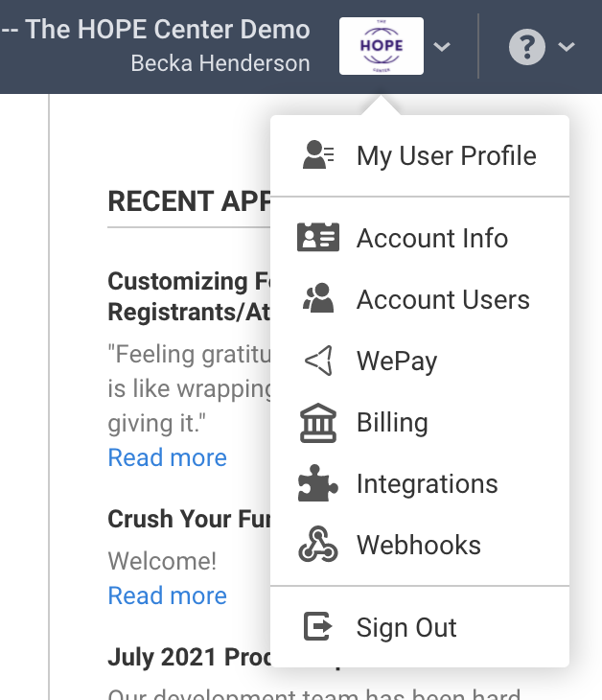Click the Billing bank building icon
The image size is (602, 700).
317,423
